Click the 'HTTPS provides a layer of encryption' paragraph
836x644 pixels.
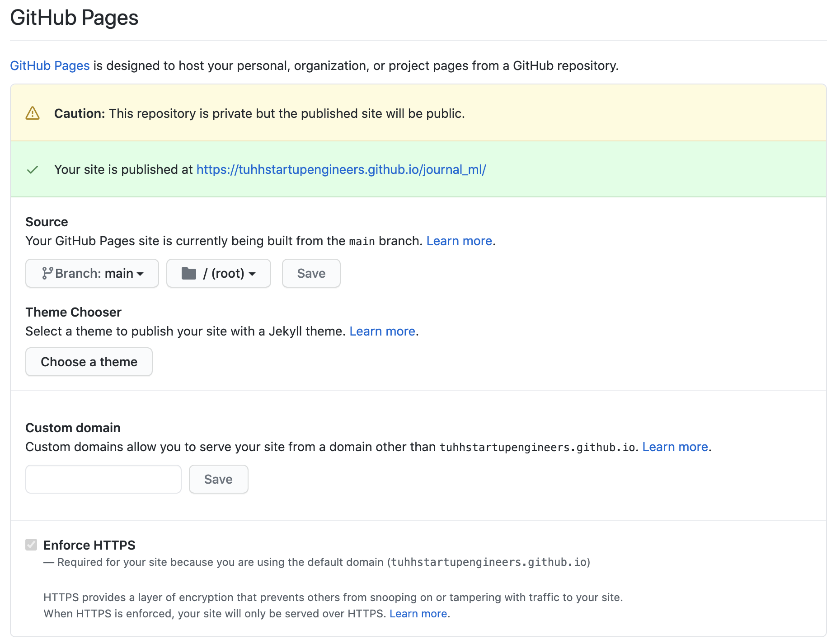click(x=333, y=606)
